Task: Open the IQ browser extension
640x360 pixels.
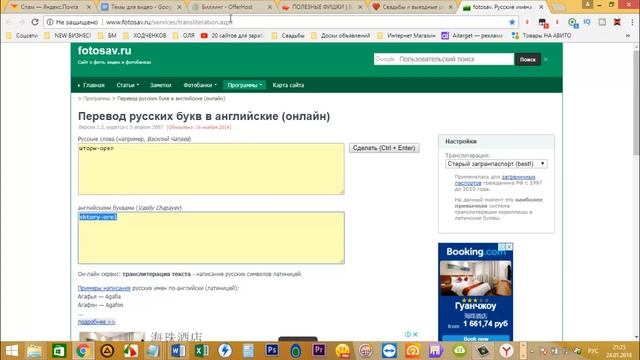Action: [x=587, y=22]
